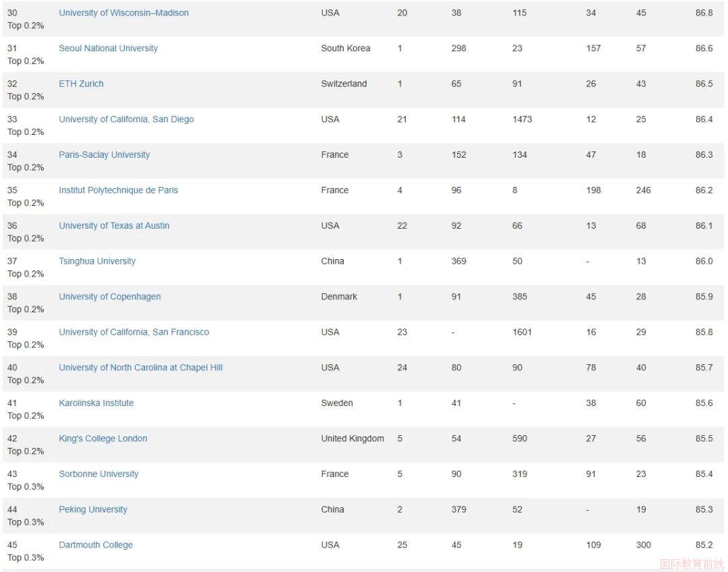Click Peking University link

click(93, 509)
